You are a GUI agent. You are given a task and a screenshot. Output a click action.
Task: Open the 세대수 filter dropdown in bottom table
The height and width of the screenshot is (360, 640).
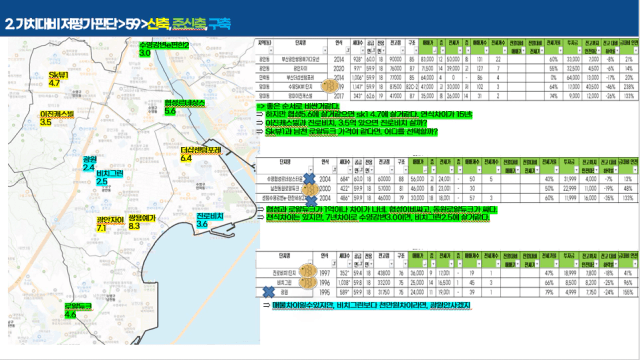[x=349, y=264]
